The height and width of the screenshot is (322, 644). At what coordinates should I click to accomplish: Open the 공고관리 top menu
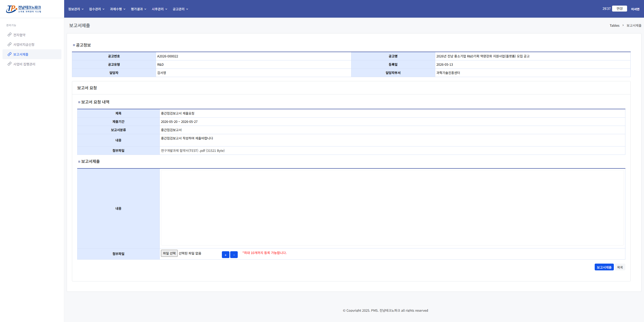coord(180,9)
